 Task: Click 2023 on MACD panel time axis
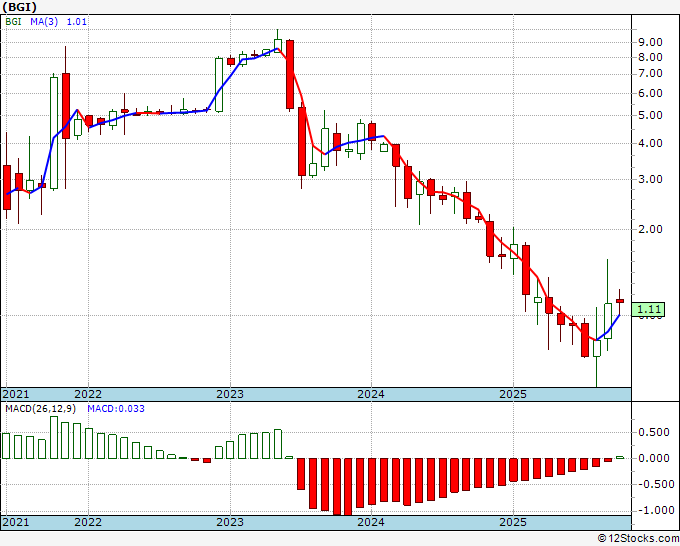230,522
